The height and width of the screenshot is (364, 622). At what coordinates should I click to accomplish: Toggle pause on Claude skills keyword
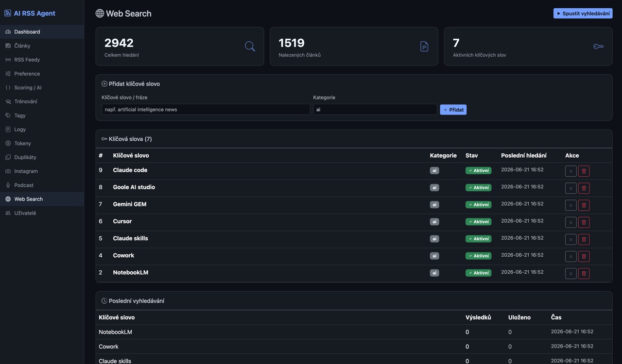pos(571,239)
